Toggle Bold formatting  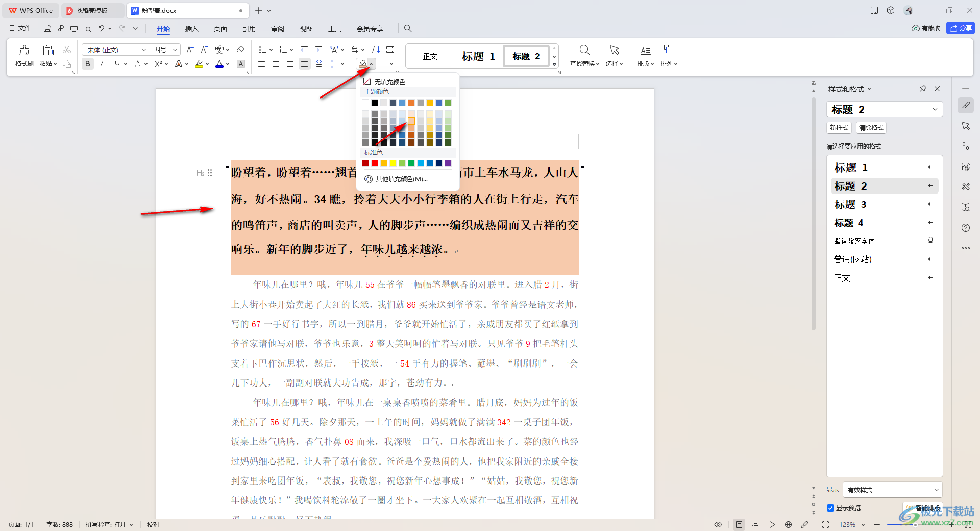coord(88,64)
